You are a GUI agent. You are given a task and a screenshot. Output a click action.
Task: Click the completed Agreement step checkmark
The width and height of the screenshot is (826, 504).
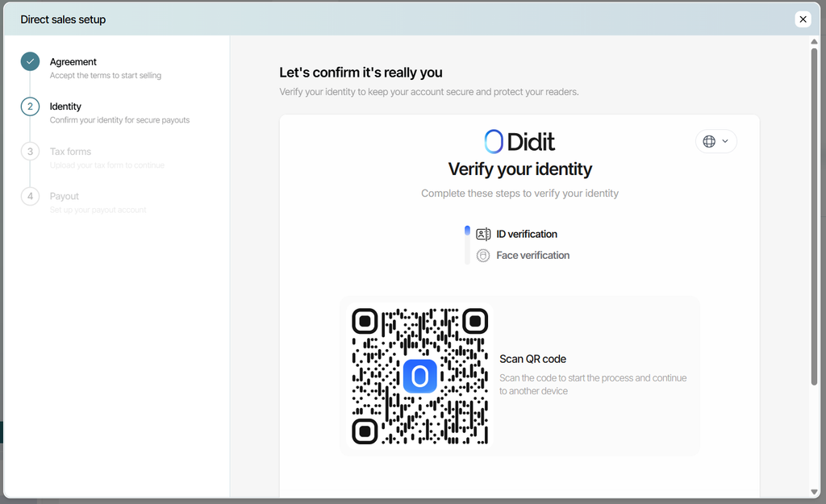pos(30,61)
